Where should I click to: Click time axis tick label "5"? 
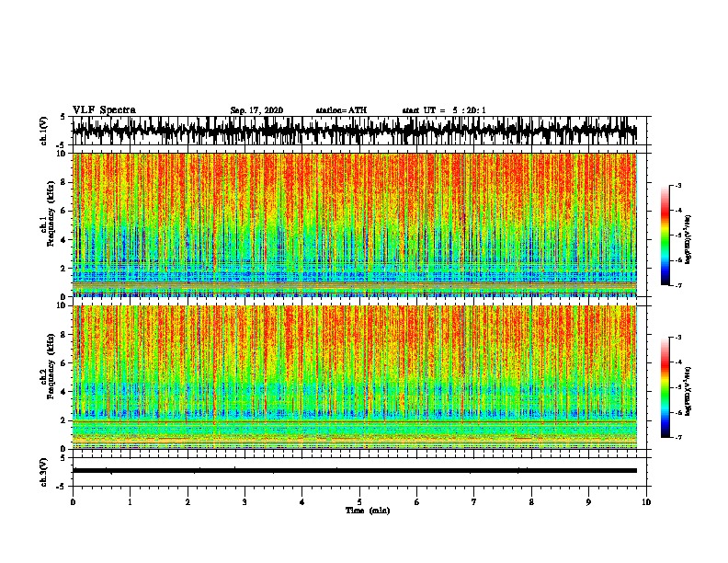359,502
